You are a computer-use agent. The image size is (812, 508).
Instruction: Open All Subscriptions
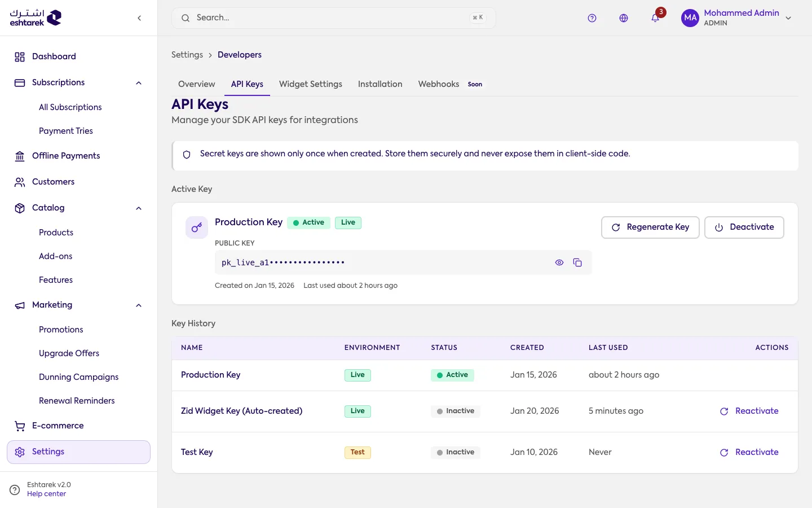point(70,107)
